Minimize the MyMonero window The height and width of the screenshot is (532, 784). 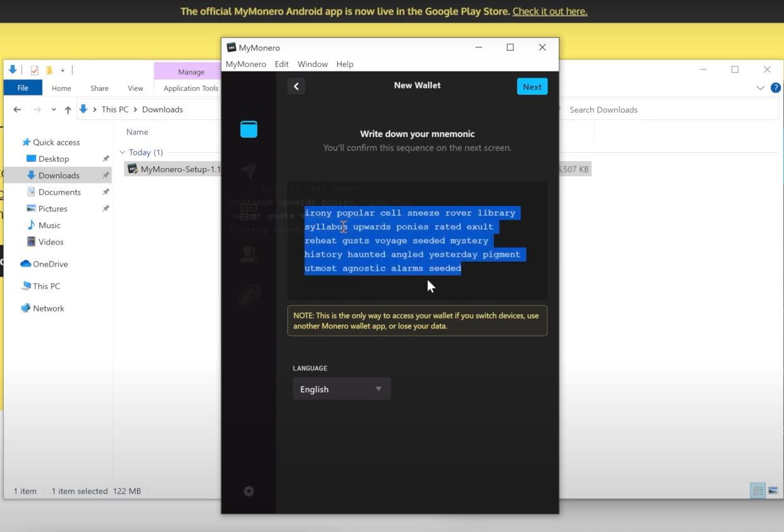(x=479, y=47)
